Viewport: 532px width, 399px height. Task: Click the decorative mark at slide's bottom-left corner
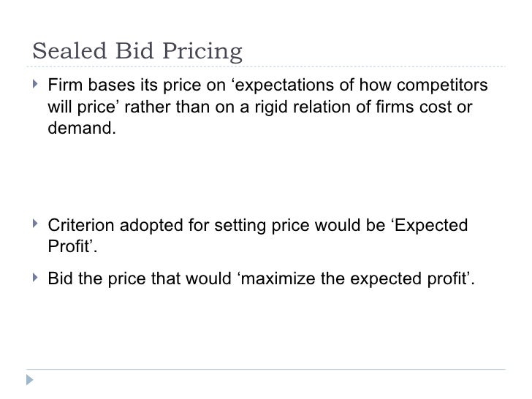28,381
